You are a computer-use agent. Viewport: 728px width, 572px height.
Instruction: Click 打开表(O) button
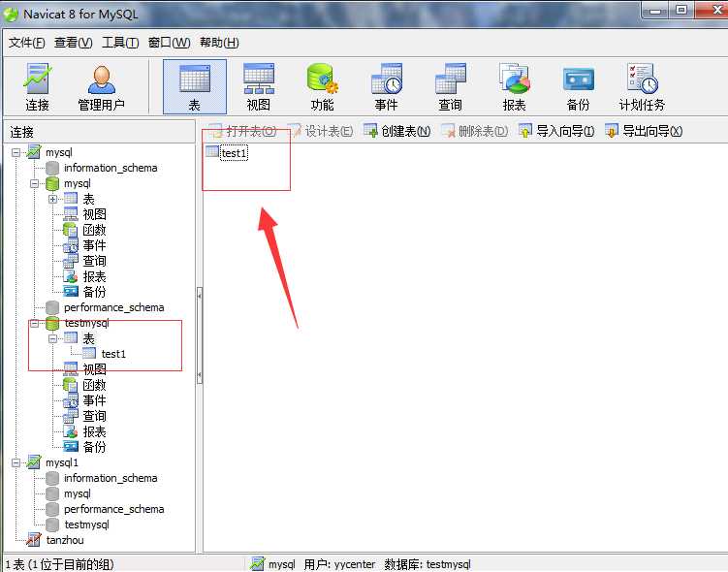[x=242, y=132]
